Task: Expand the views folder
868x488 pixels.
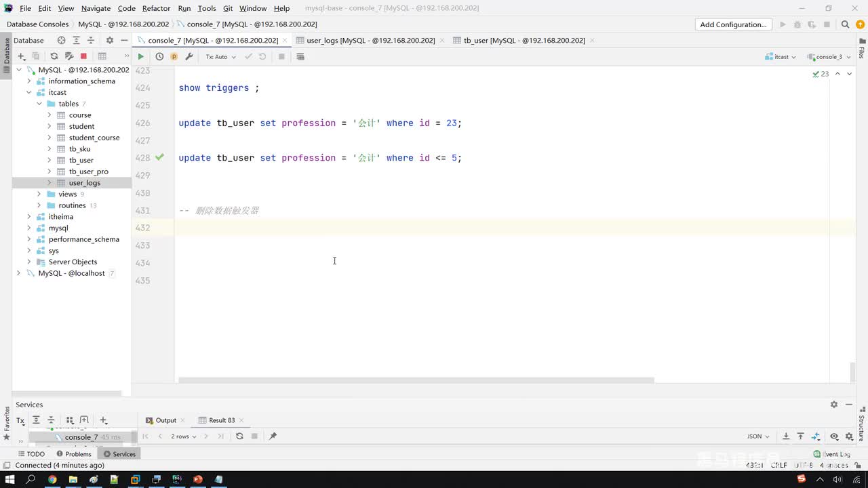Action: point(39,194)
